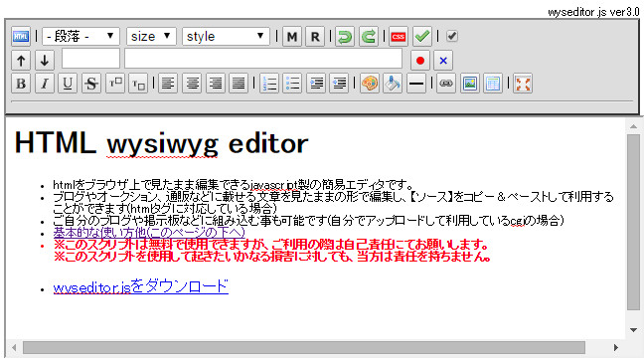Click the vertical scrollbar thumb

pos(634,222)
